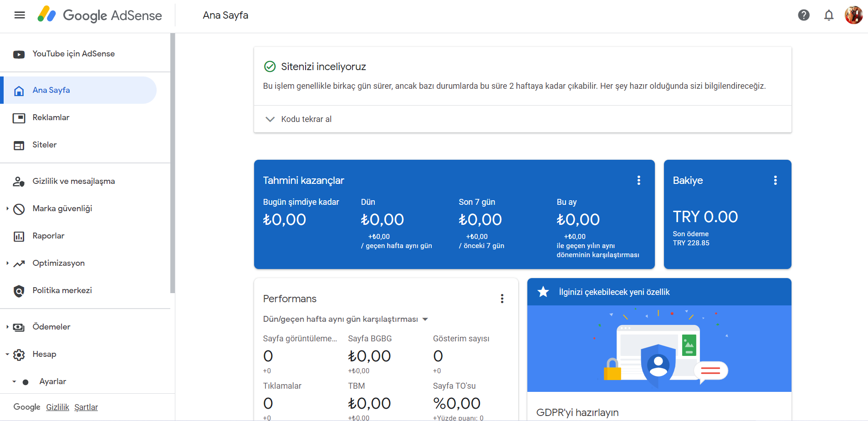
Task: Open the notifications bell
Action: coord(829,15)
